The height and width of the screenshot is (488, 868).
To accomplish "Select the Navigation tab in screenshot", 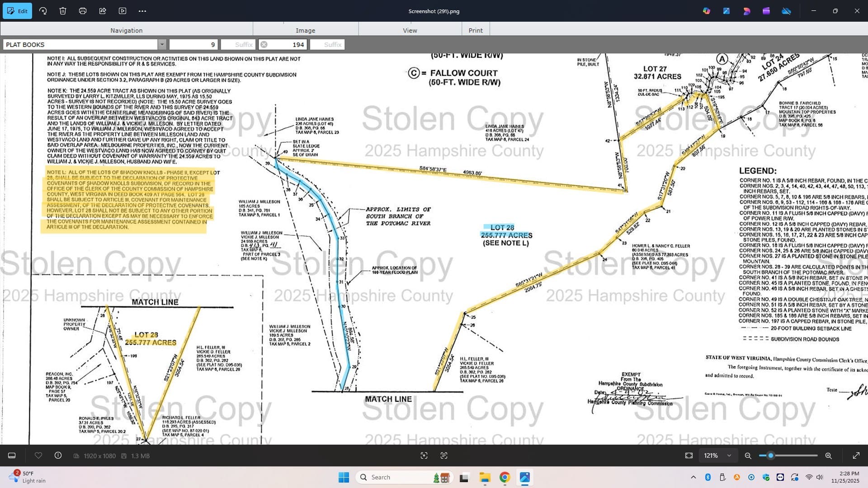I will (126, 30).
